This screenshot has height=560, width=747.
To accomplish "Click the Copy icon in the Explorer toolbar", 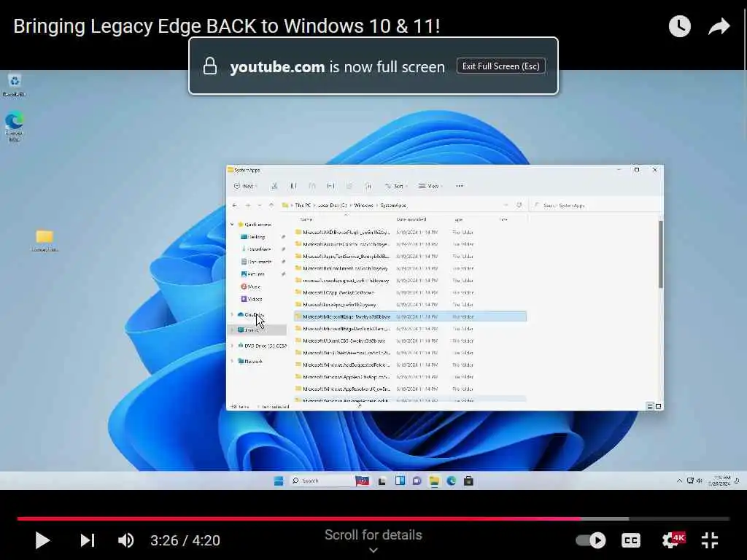I will (x=293, y=186).
